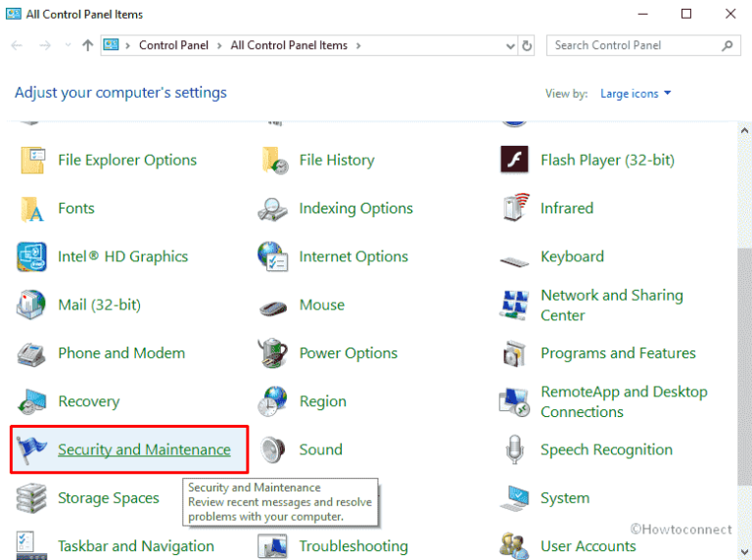This screenshot has width=752, height=560.
Task: Click the scrollbar down arrow
Action: (744, 552)
